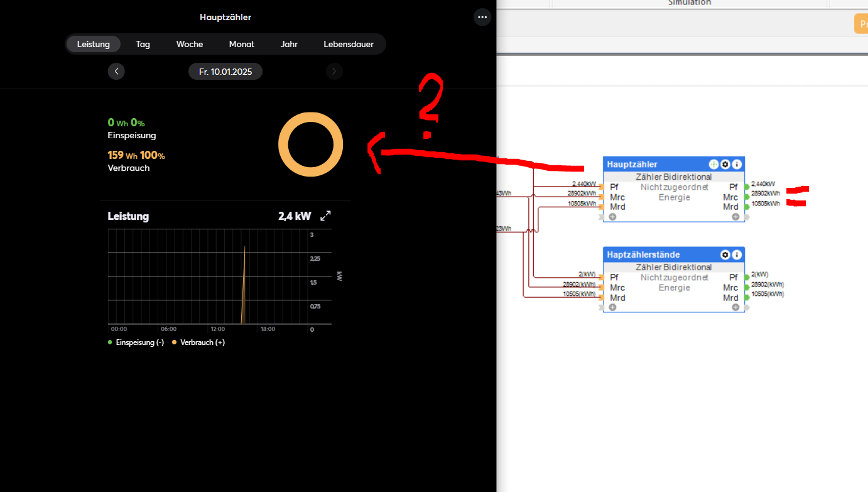Expand the Leistung chart to fullscreen
This screenshot has width=868, height=492.
click(325, 216)
